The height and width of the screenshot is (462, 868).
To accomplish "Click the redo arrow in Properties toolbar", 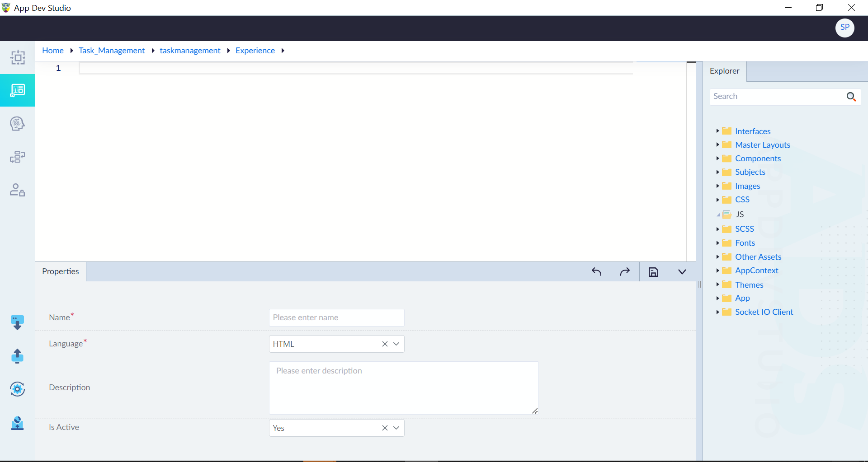I will 625,272.
